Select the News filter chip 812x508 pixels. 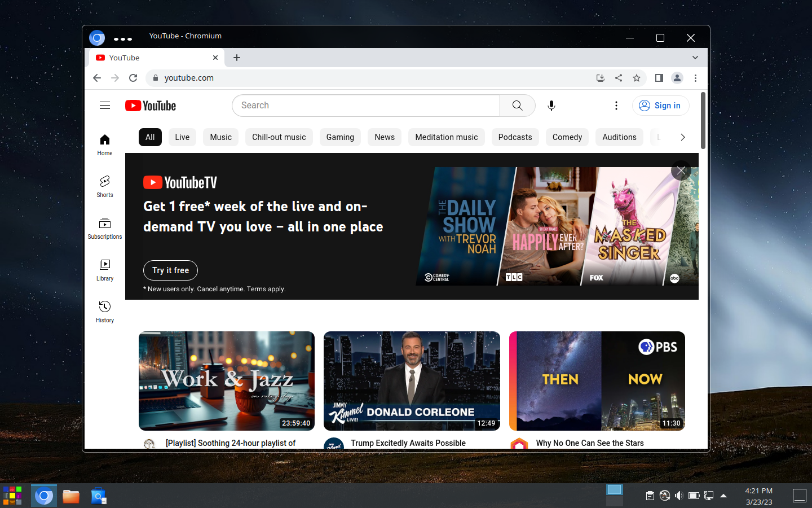[x=385, y=137]
